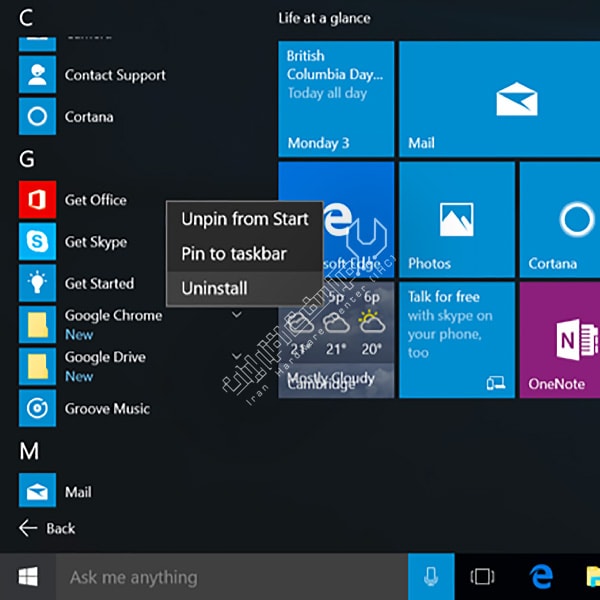The height and width of the screenshot is (600, 600).
Task: Open the calendar tile showing Monday 3
Action: (x=336, y=99)
